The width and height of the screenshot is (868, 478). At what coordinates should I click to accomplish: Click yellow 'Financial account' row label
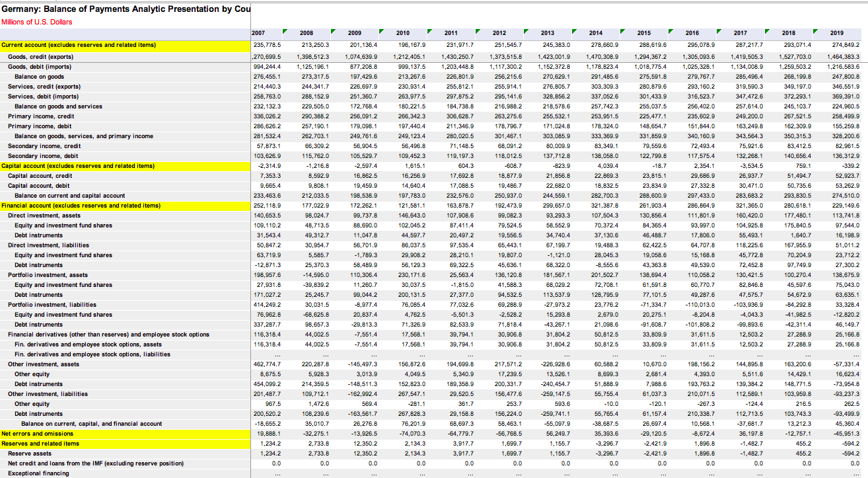pyautogui.click(x=81, y=206)
